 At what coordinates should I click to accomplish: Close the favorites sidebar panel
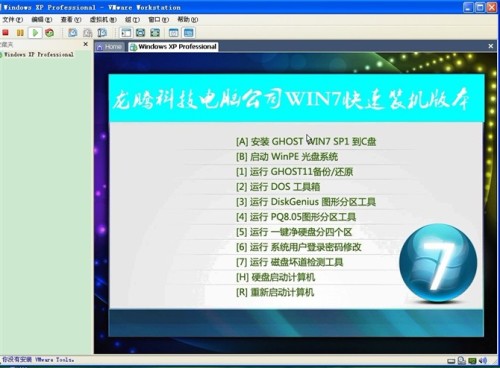[86, 44]
